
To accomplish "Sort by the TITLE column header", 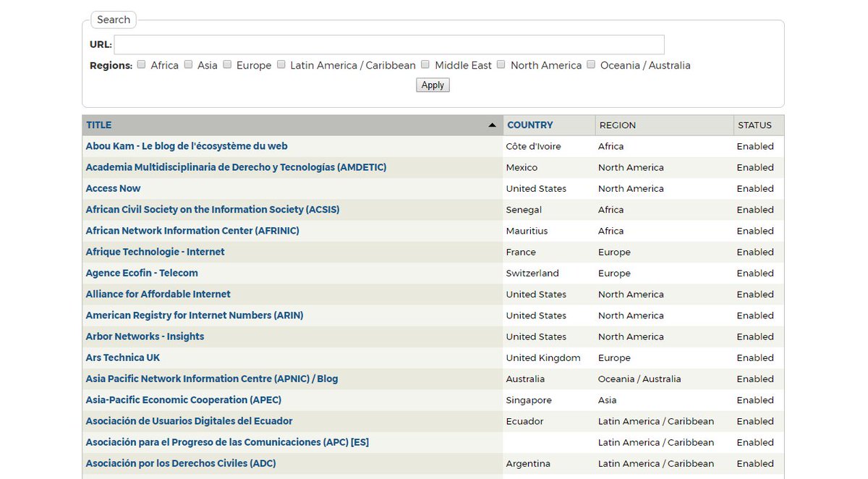I will [x=99, y=125].
